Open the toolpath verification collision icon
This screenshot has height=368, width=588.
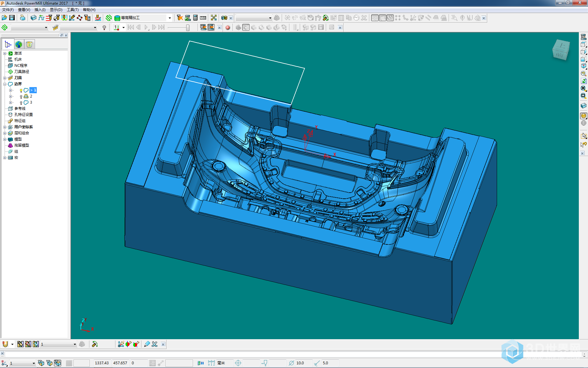click(180, 18)
